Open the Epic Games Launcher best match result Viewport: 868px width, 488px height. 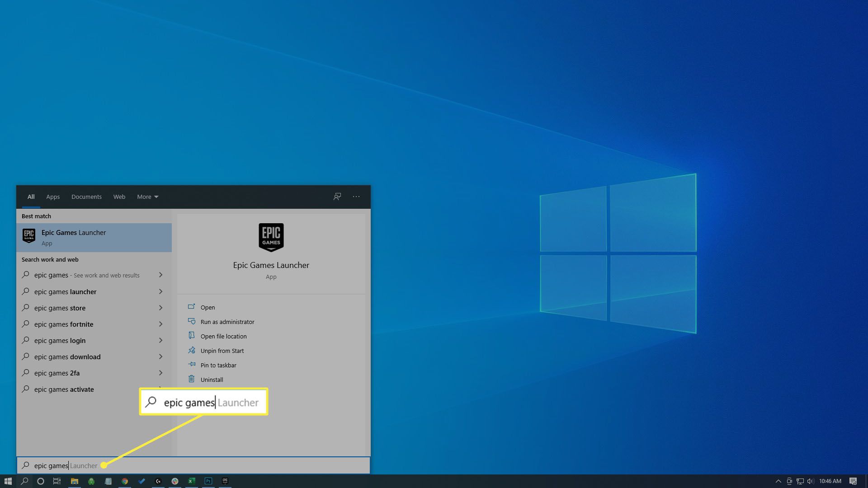click(x=94, y=237)
